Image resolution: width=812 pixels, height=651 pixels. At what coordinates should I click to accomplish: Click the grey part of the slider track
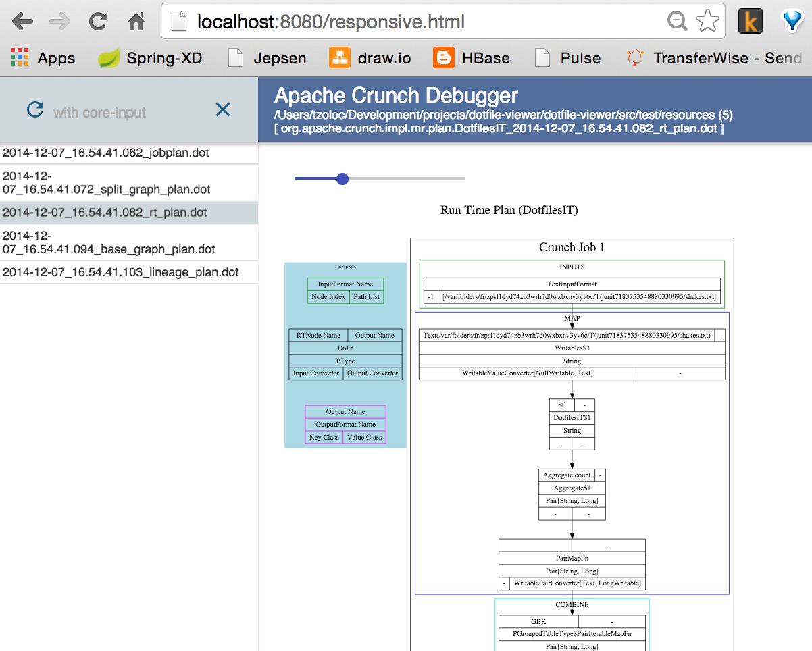(x=407, y=178)
